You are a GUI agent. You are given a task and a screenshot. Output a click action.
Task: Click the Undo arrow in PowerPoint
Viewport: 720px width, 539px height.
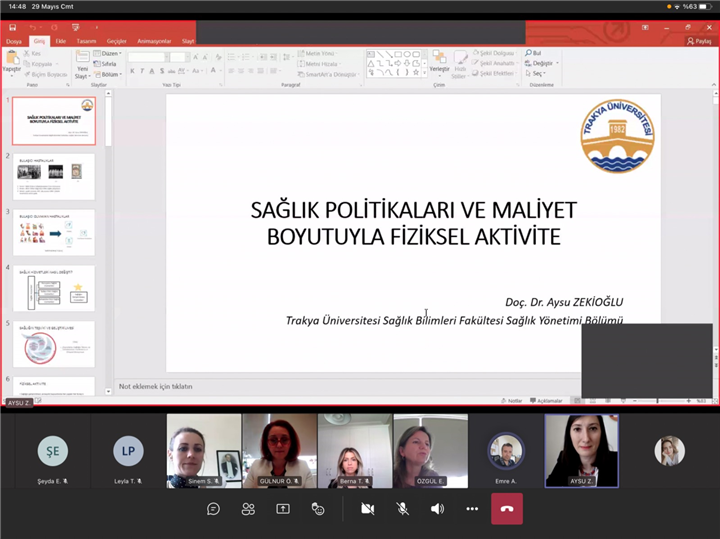tap(32, 28)
